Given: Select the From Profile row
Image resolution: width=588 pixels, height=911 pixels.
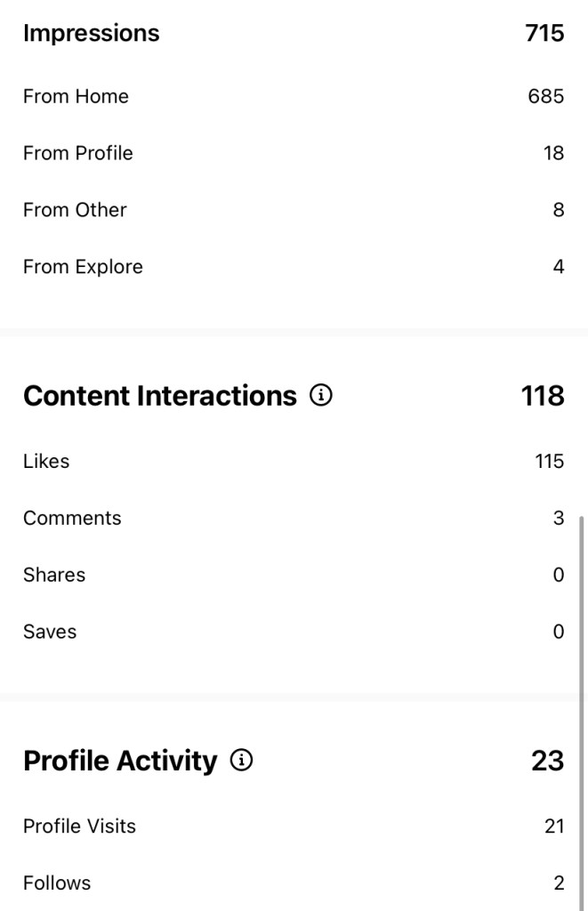Looking at the screenshot, I should (x=78, y=153).
